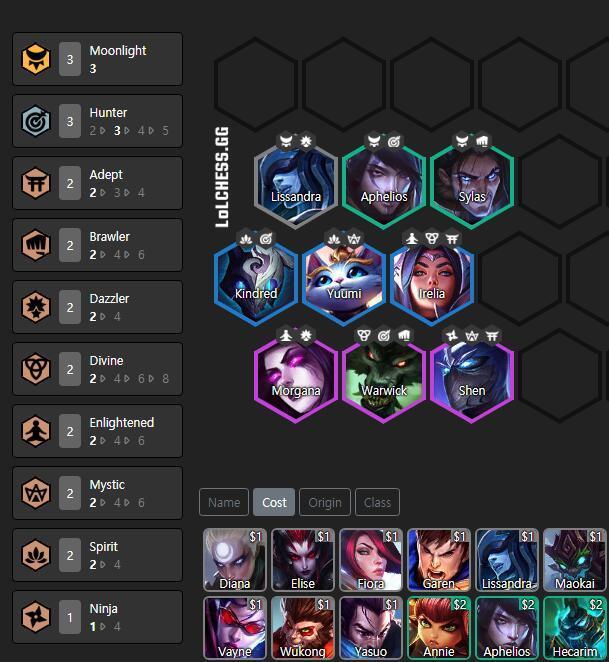Select the Dazzler trait icon

(x=36, y=307)
